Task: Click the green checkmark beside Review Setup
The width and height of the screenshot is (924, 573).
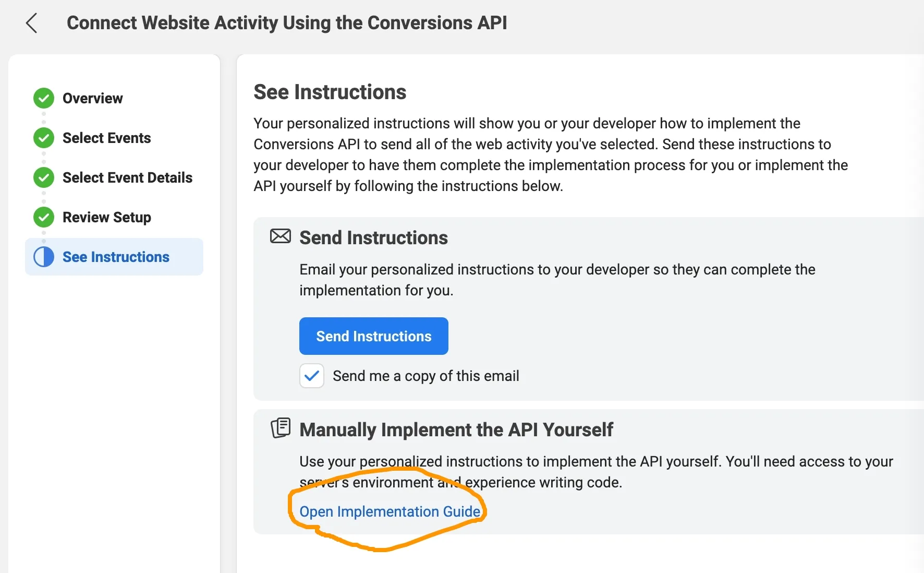Action: pyautogui.click(x=44, y=217)
